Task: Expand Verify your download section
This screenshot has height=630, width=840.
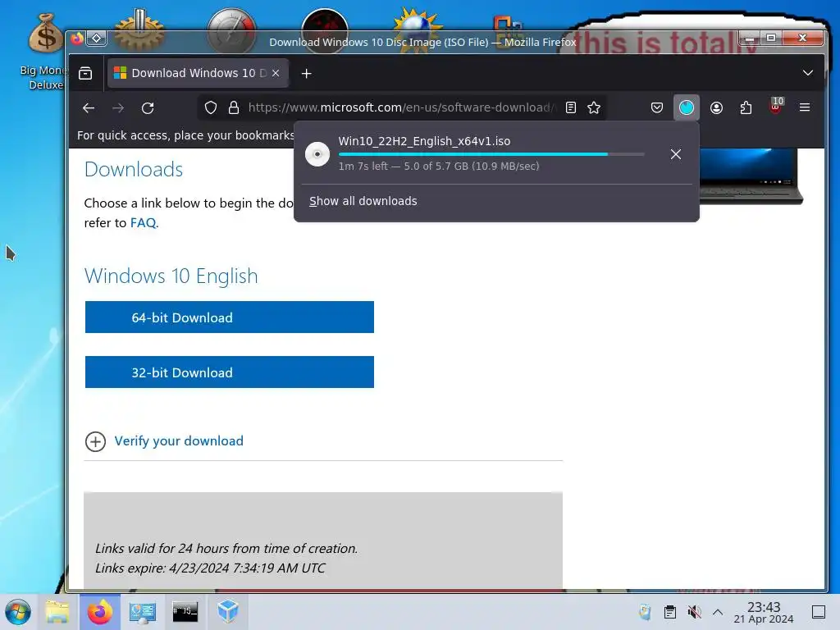Action: pyautogui.click(x=95, y=441)
